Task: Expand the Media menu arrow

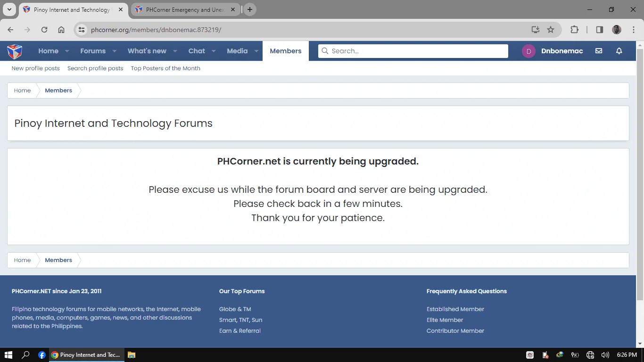Action: (x=256, y=51)
